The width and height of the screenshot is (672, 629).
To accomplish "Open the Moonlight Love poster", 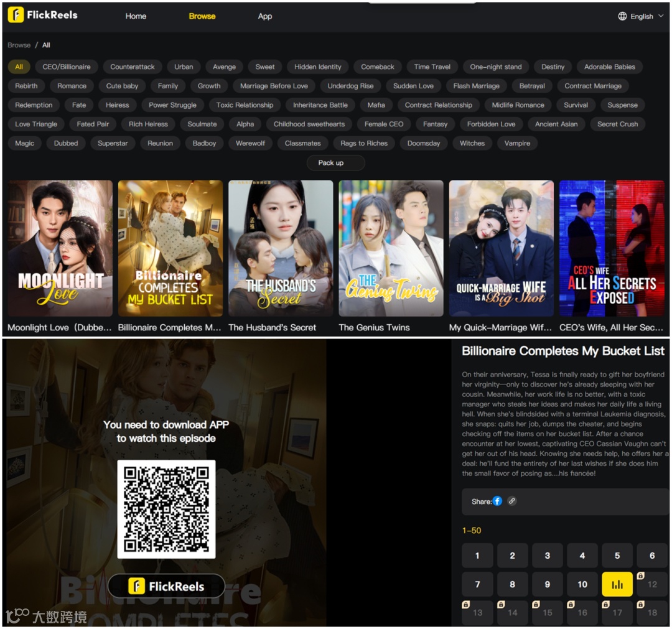I will pos(60,248).
